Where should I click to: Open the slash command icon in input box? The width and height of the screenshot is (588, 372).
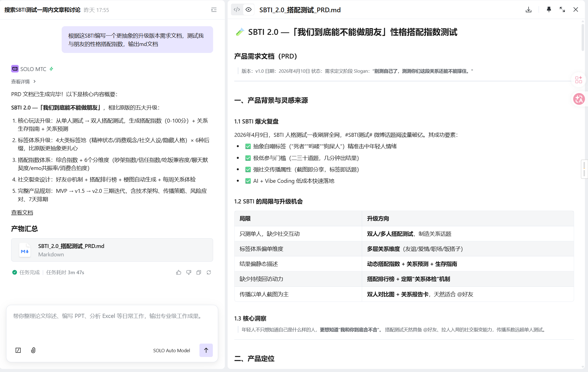[18, 350]
